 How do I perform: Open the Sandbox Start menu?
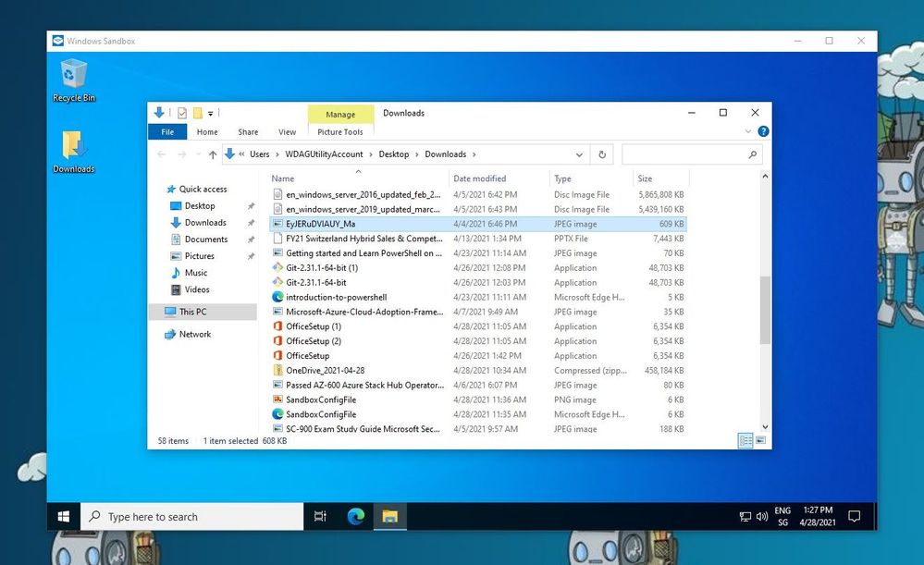pos(64,517)
